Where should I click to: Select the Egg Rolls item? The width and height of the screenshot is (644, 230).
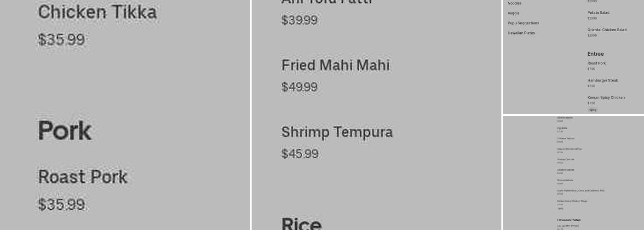562,128
